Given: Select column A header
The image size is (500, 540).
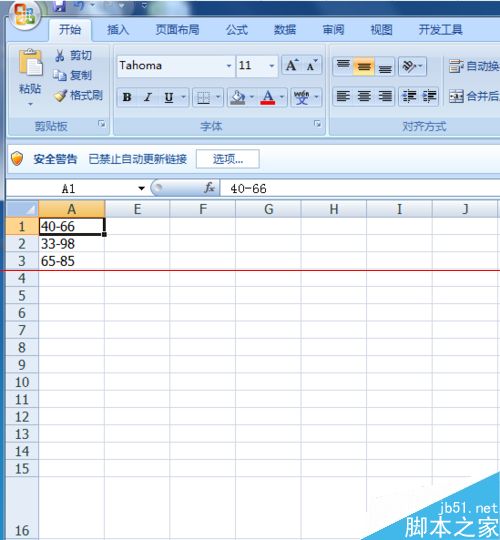Looking at the screenshot, I should [71, 209].
